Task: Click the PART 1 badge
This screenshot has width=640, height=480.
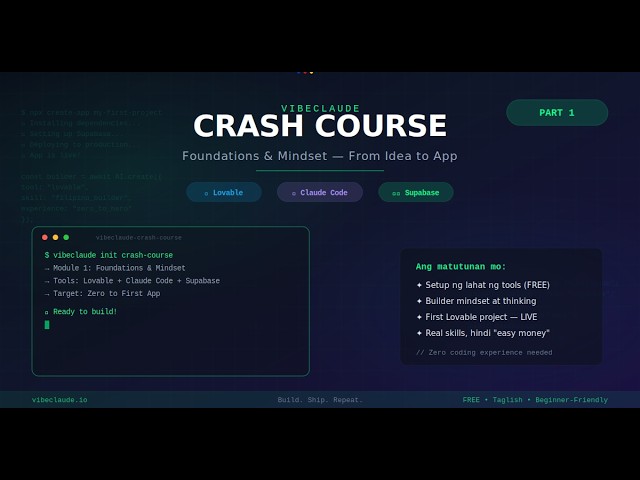Action: pyautogui.click(x=557, y=113)
